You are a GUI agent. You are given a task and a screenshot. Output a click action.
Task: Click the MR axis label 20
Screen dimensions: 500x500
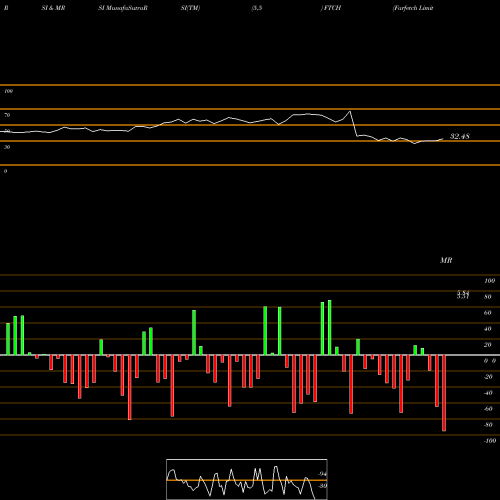pyautogui.click(x=488, y=345)
